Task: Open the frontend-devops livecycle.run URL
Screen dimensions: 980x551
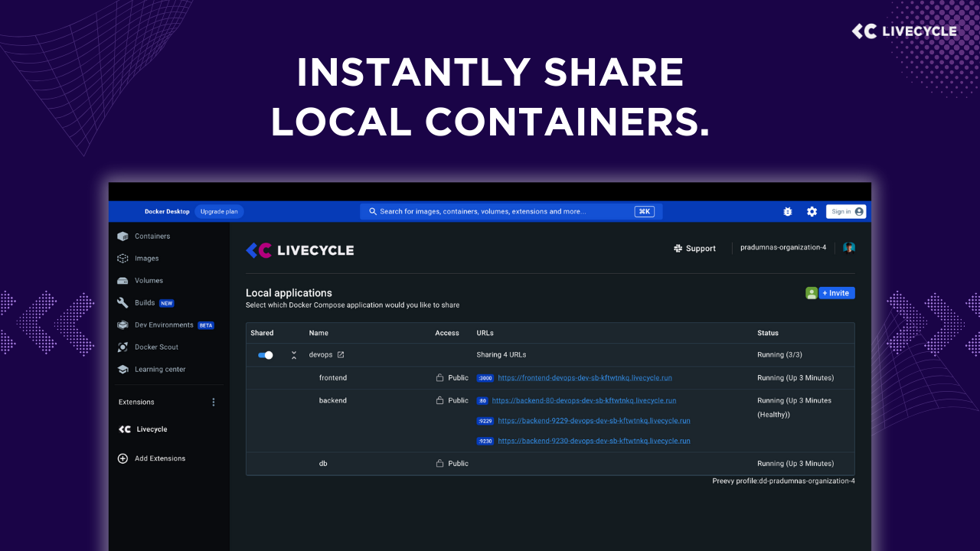Action: pyautogui.click(x=585, y=378)
